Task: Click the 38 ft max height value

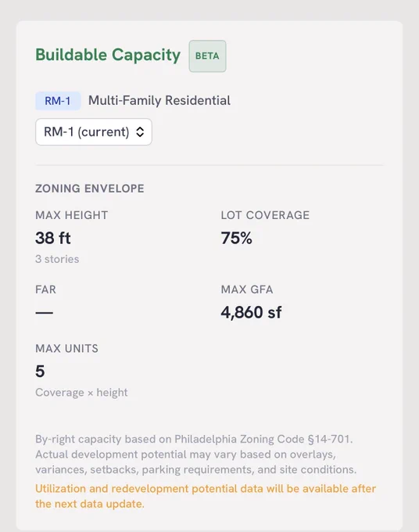Action: coord(53,238)
